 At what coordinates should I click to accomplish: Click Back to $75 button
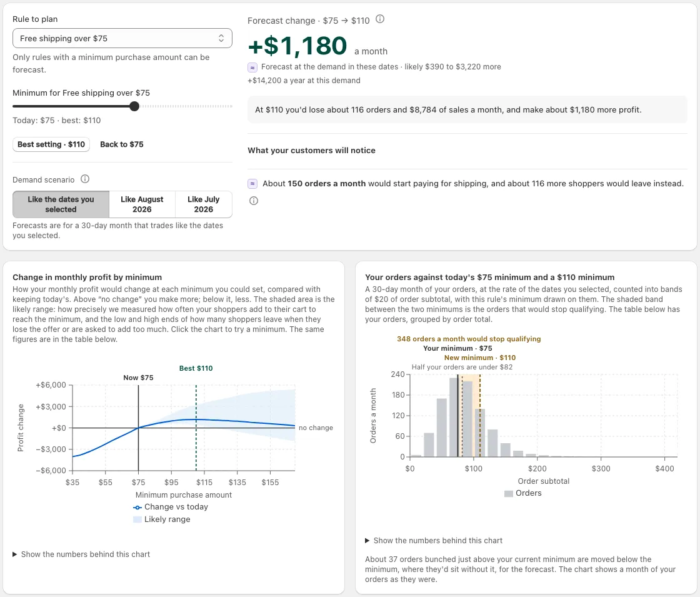tap(122, 144)
